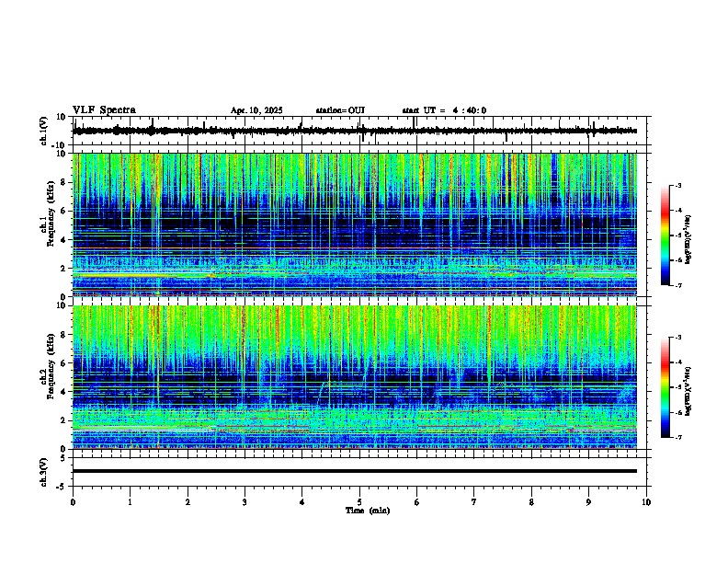
Task: Click the "-3" value on ch.2 colorbar
Action: pos(677,338)
